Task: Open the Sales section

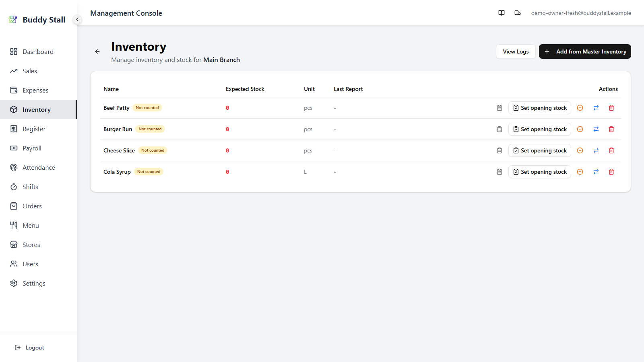Action: [38, 71]
